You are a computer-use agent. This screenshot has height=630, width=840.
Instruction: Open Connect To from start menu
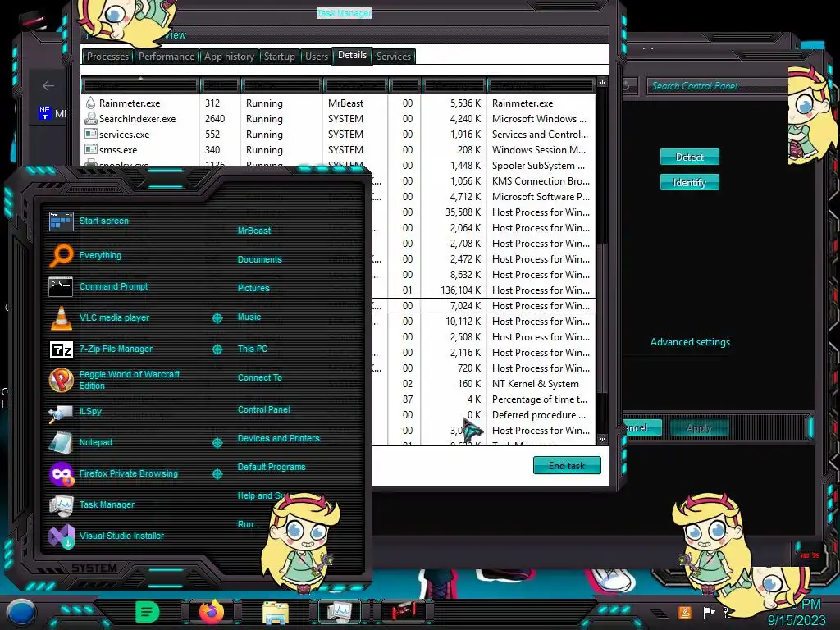pyautogui.click(x=260, y=377)
